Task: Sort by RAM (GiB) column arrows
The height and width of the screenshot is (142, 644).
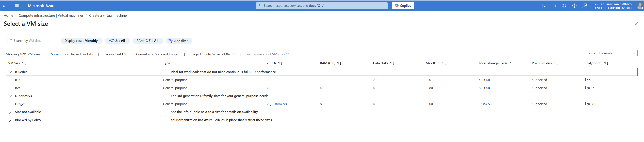Action: pos(339,63)
